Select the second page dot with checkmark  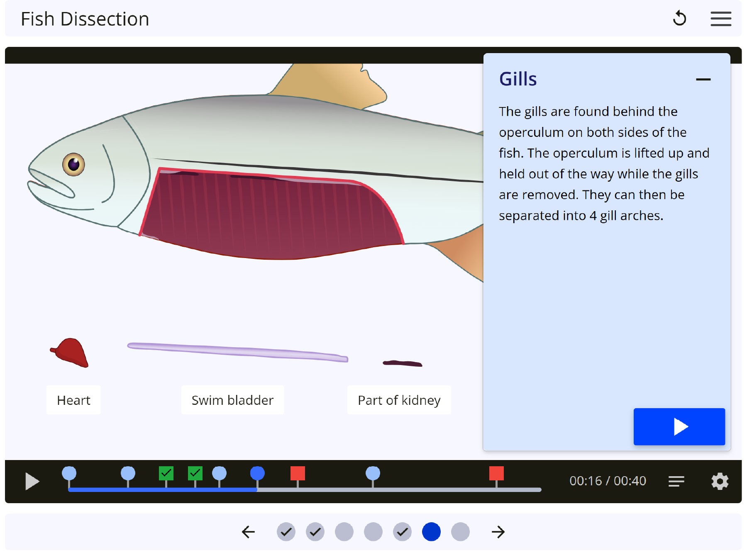pyautogui.click(x=315, y=532)
